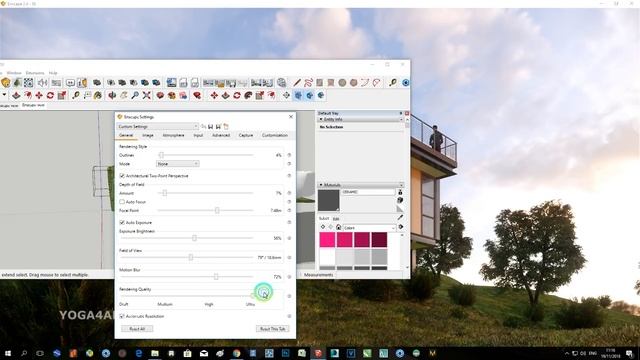The width and height of the screenshot is (640, 360).
Task: Enable the Auto Focus checkbox
Action: pos(122,202)
